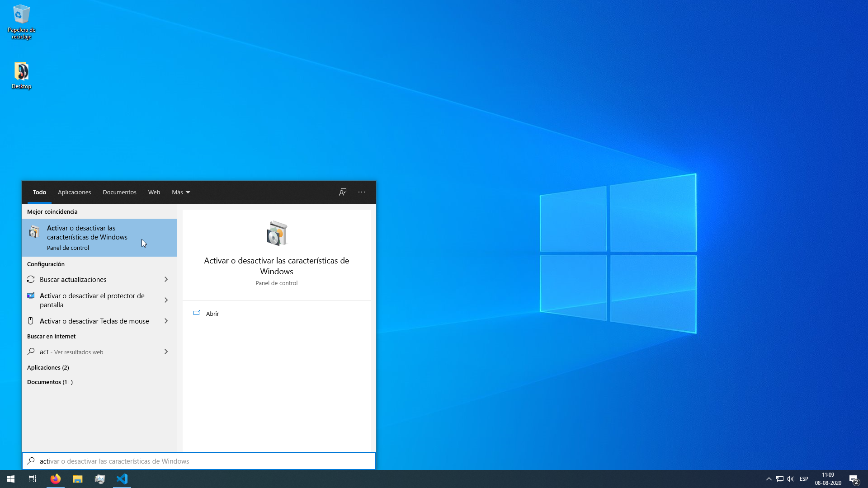Open the Más dropdown filter

181,192
